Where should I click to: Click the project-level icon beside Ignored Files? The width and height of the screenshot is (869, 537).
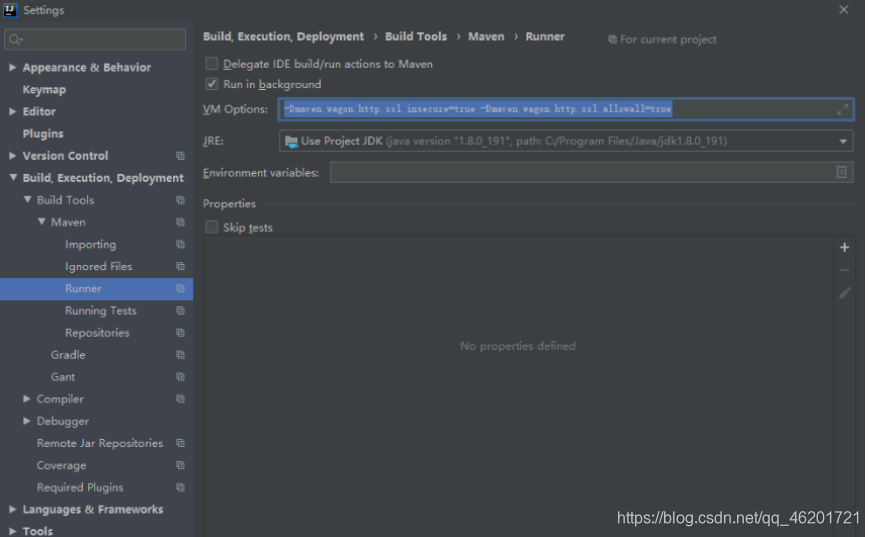pyautogui.click(x=180, y=267)
